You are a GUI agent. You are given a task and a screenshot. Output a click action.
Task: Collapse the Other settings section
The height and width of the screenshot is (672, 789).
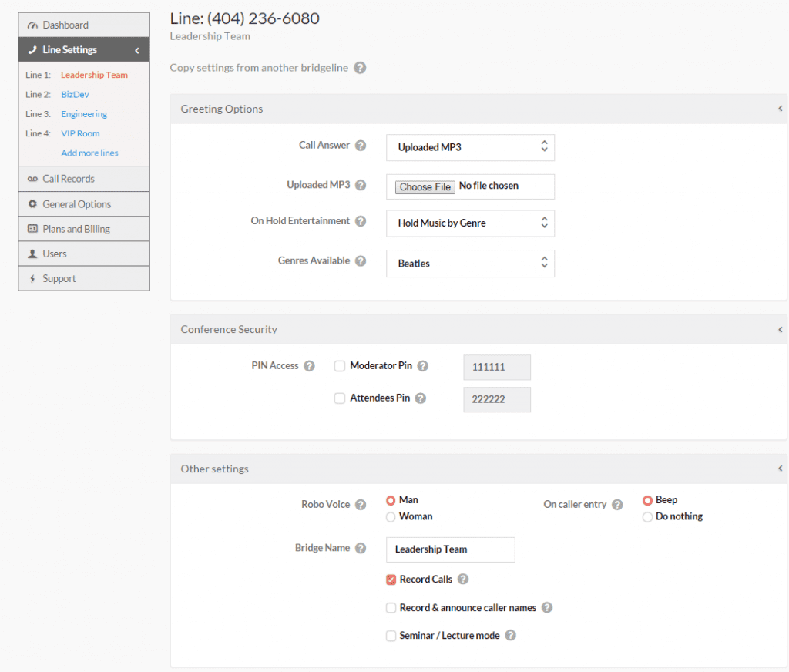coord(780,469)
